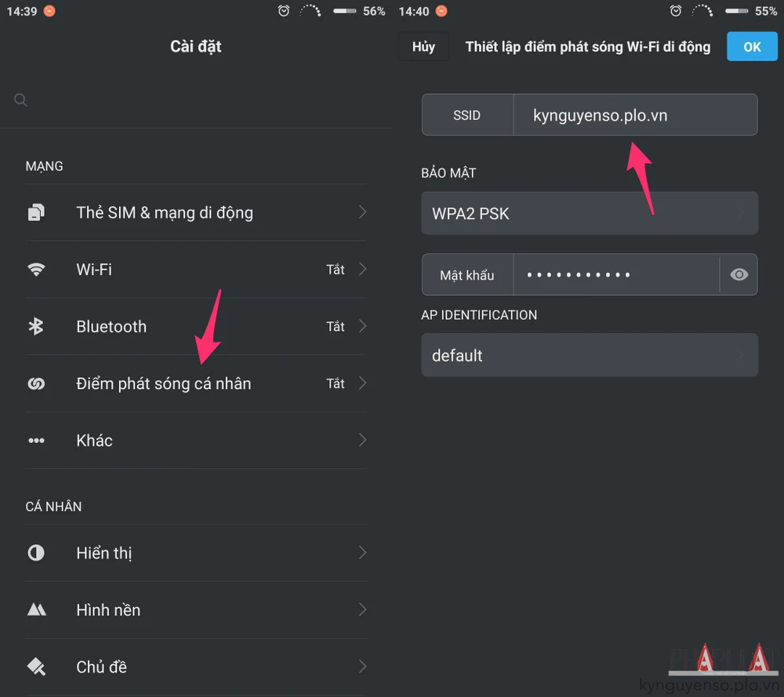Open the AP Identification default dropdown

[x=589, y=355]
